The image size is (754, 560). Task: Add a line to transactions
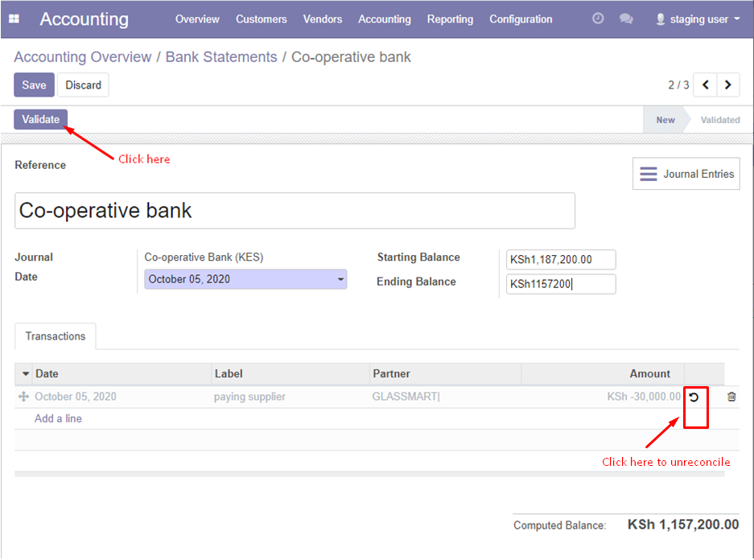[58, 418]
